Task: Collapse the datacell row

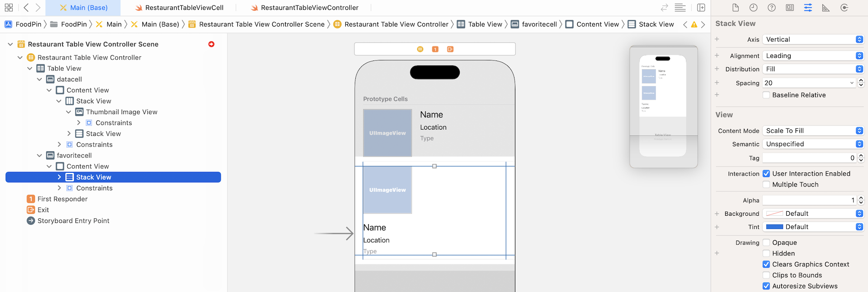Action: (x=39, y=79)
